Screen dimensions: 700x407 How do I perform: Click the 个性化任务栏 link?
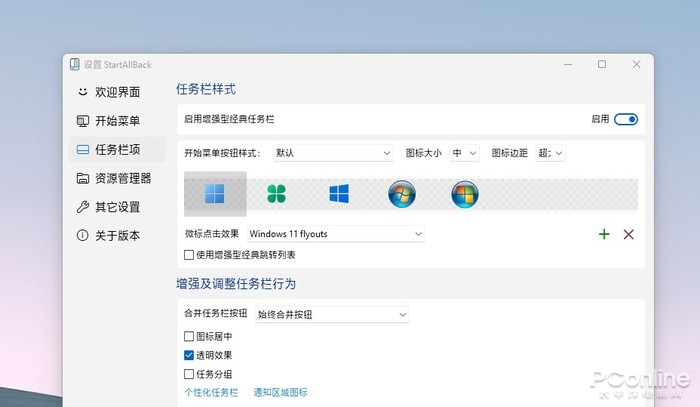pos(211,392)
